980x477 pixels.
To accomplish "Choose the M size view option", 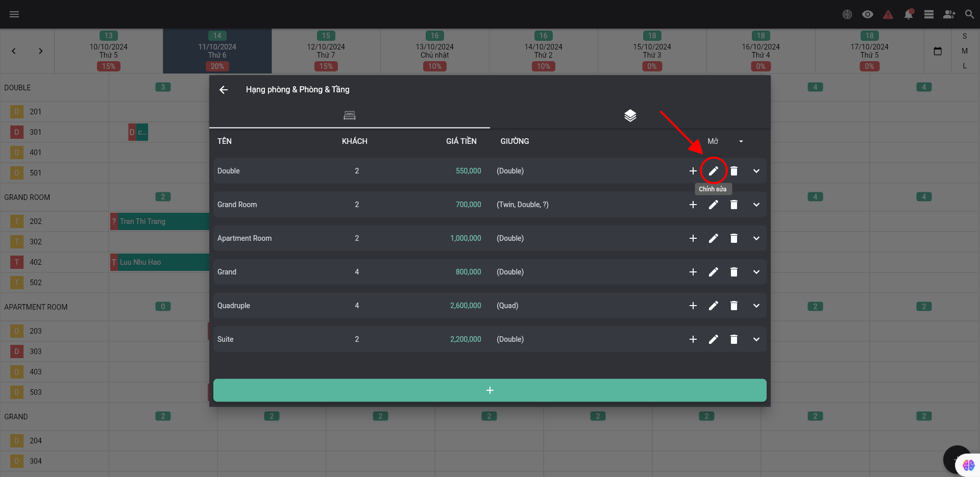I will coord(965,51).
